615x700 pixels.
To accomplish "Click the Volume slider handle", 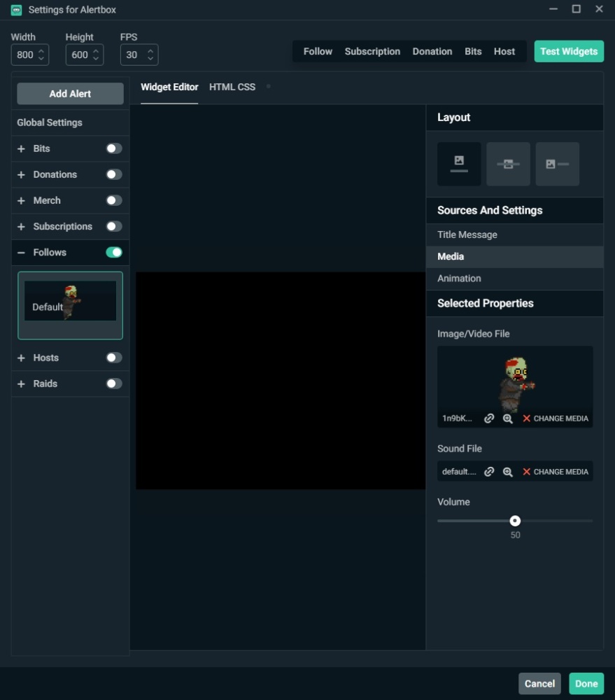I will (515, 521).
